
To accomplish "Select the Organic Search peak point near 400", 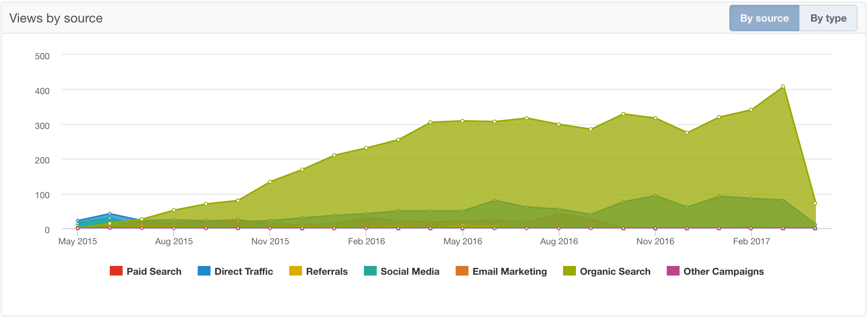I will tap(783, 87).
